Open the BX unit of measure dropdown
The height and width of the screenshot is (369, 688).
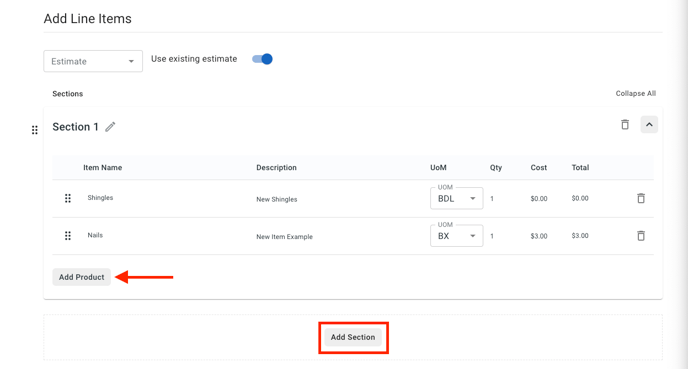(x=456, y=236)
